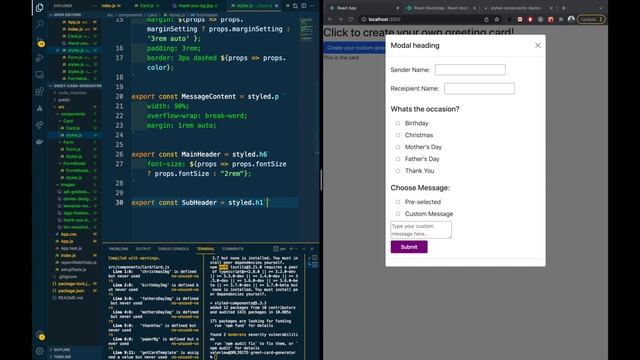Image resolution: width=640 pixels, height=360 pixels.
Task: Select the Father's Day radio button
Action: [398, 159]
